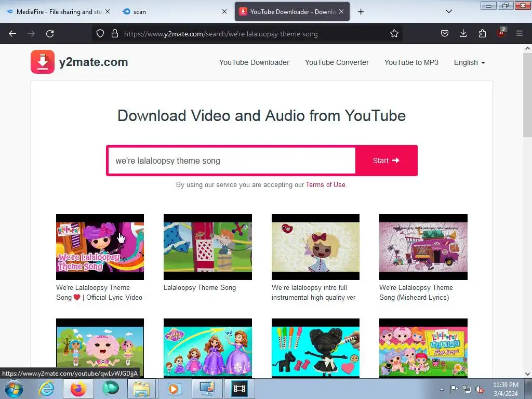Screen dimensions: 532x399
Task: Click We're lalaloopsy intro full instrumental title
Action: (313, 292)
